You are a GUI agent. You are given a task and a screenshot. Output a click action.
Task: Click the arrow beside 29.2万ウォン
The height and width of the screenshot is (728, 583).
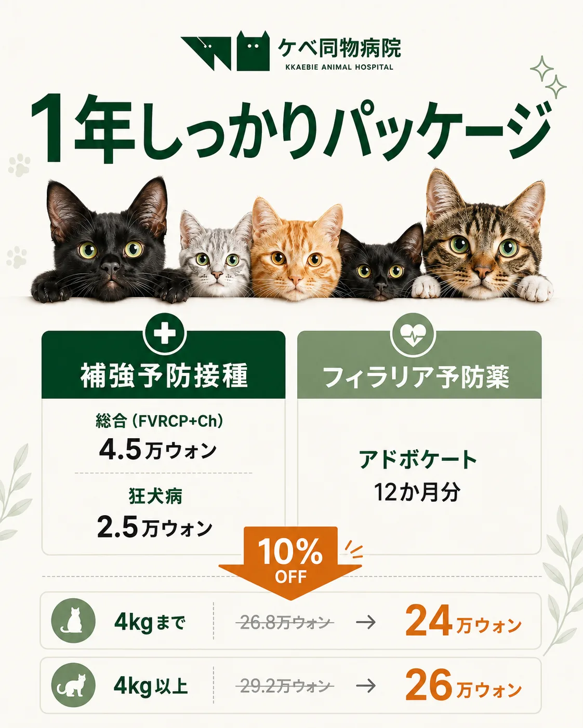coord(366,686)
